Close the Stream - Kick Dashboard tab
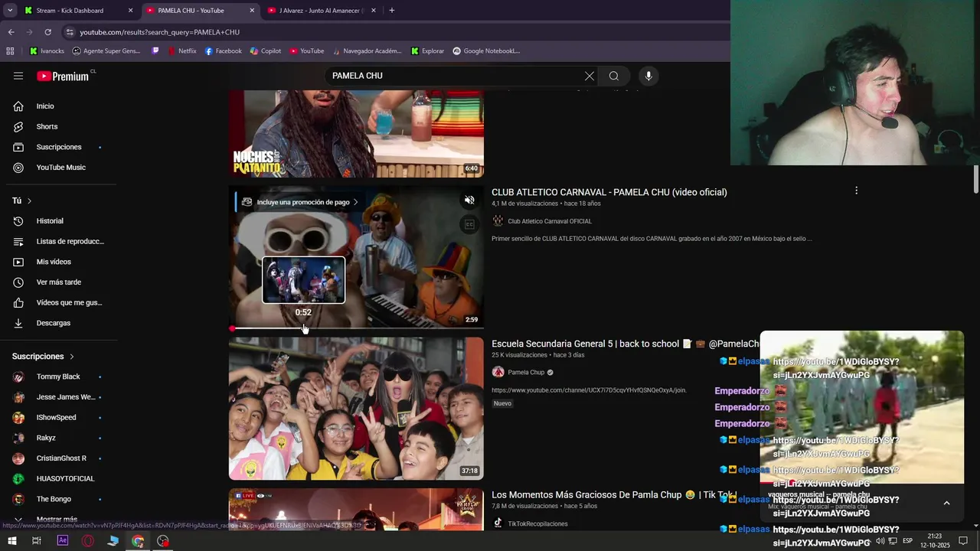 [x=130, y=11]
